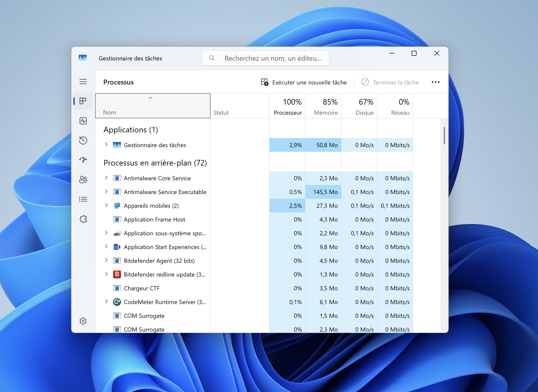Click the Gestionnaire des tâches process icon
Image resolution: width=538 pixels, height=392 pixels.
click(117, 145)
